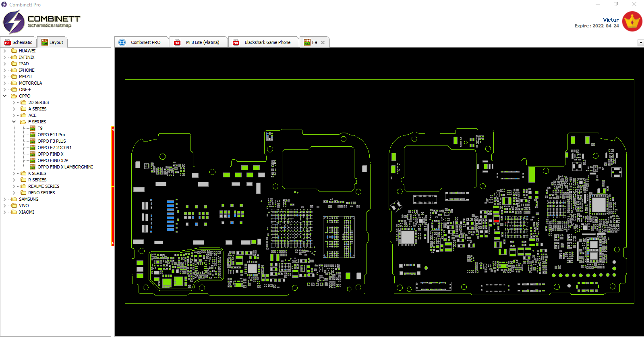Expand the REALME SERIES folder
The width and height of the screenshot is (644, 337).
14,186
